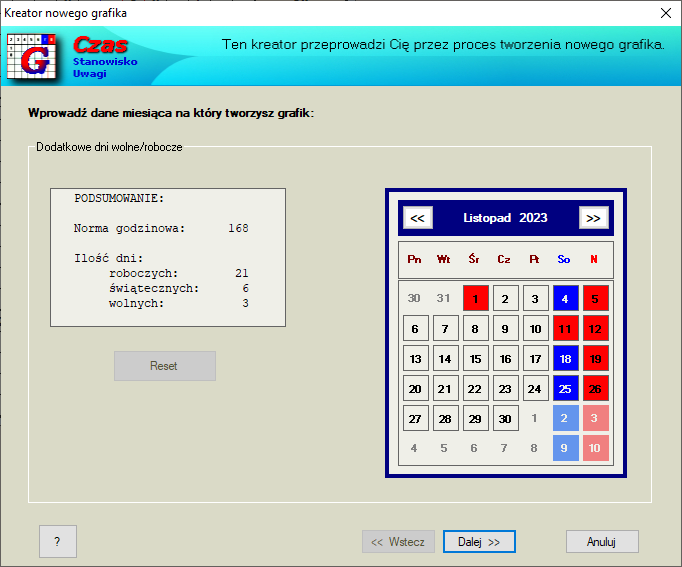Click greyed-out October 31 cell
The image size is (682, 567).
[x=445, y=298]
